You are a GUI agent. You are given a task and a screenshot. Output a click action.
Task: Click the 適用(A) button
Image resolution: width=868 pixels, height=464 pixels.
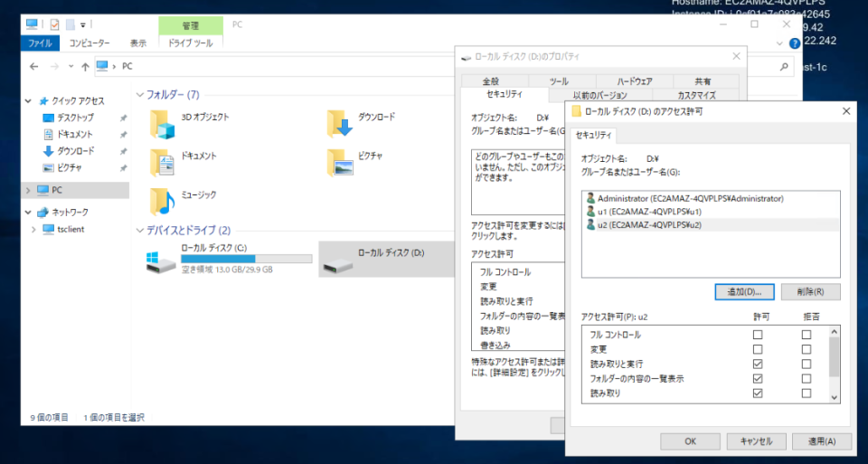coord(822,441)
